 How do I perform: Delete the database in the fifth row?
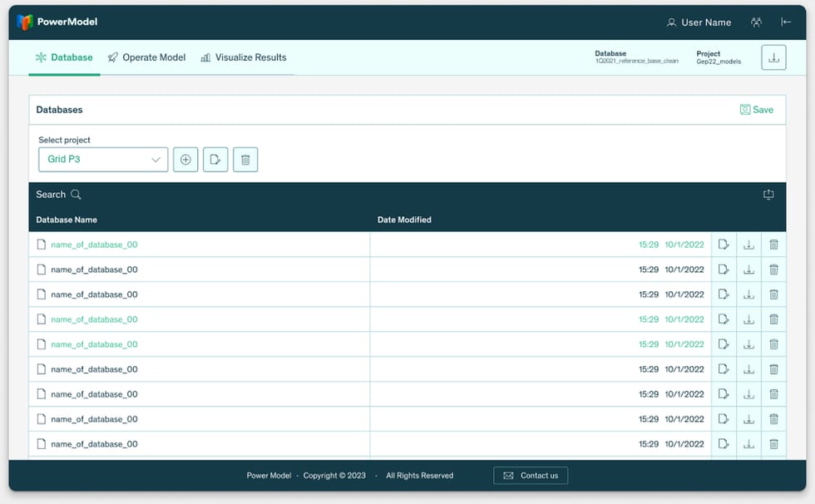pos(773,344)
